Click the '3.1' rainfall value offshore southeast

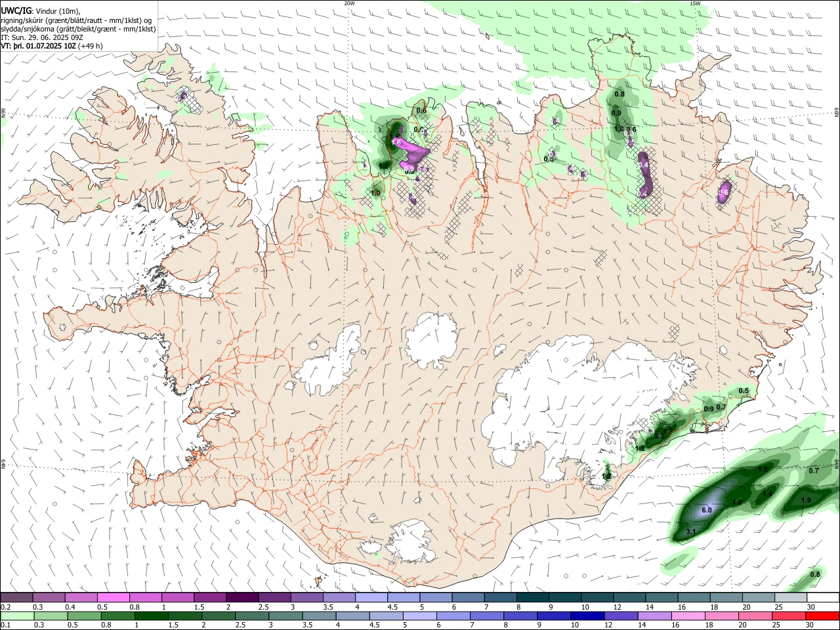[x=690, y=531]
